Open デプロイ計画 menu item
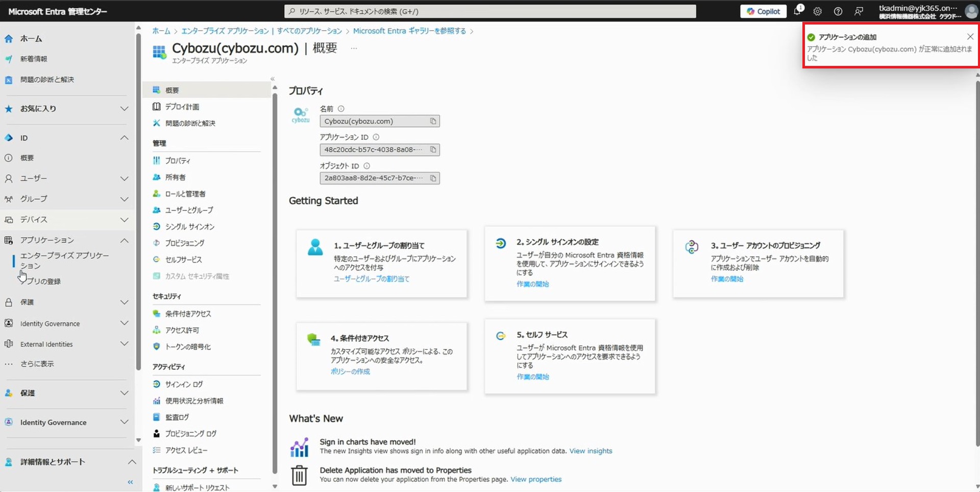Image resolution: width=980 pixels, height=492 pixels. 182,107
